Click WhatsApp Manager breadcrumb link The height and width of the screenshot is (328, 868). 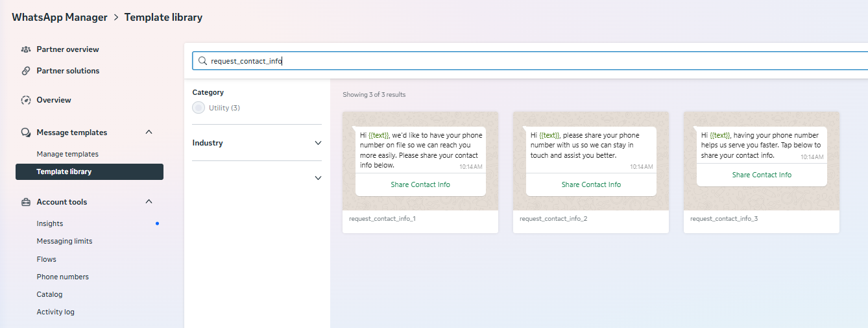60,18
